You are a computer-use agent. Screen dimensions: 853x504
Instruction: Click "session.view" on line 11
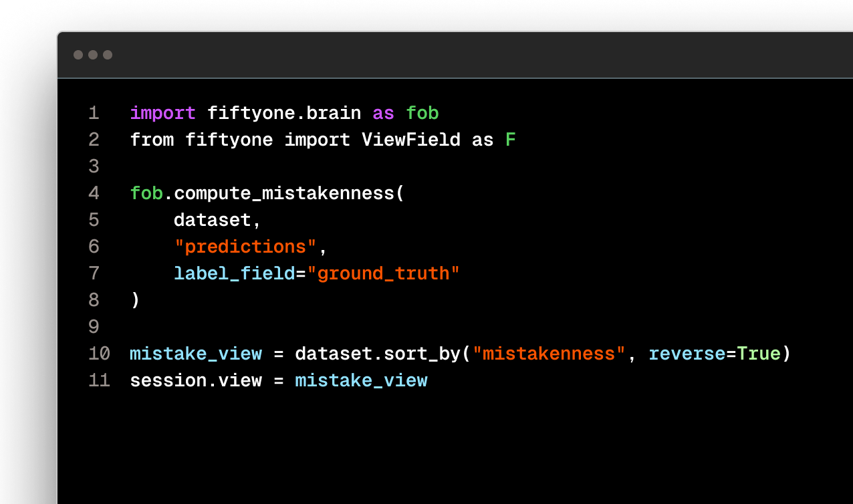(196, 381)
